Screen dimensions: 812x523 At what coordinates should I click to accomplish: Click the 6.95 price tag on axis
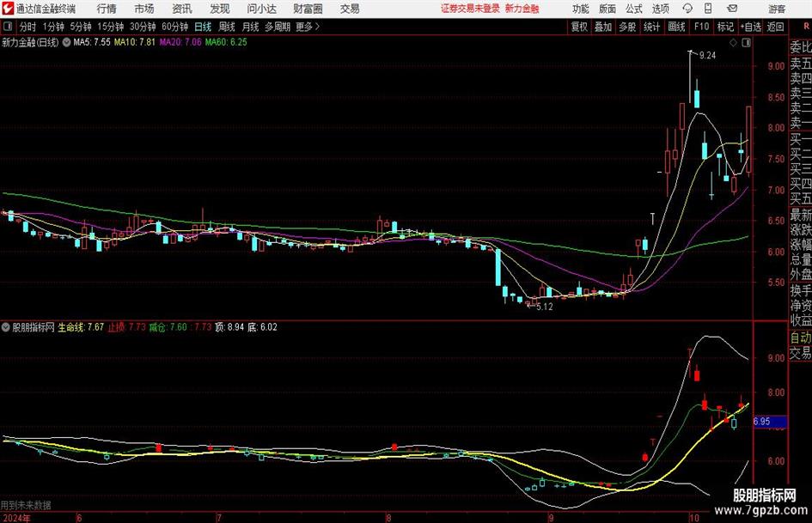[770, 422]
